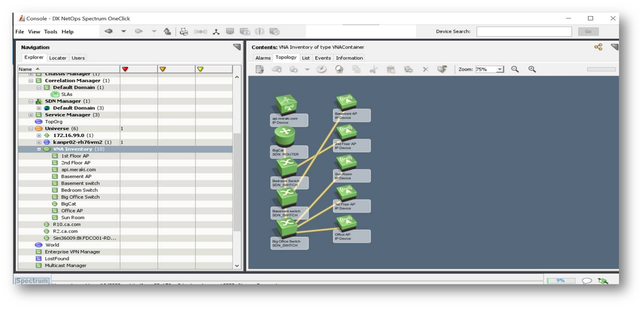Open the Tools menu
Screen dimensions: 644x309
50,32
